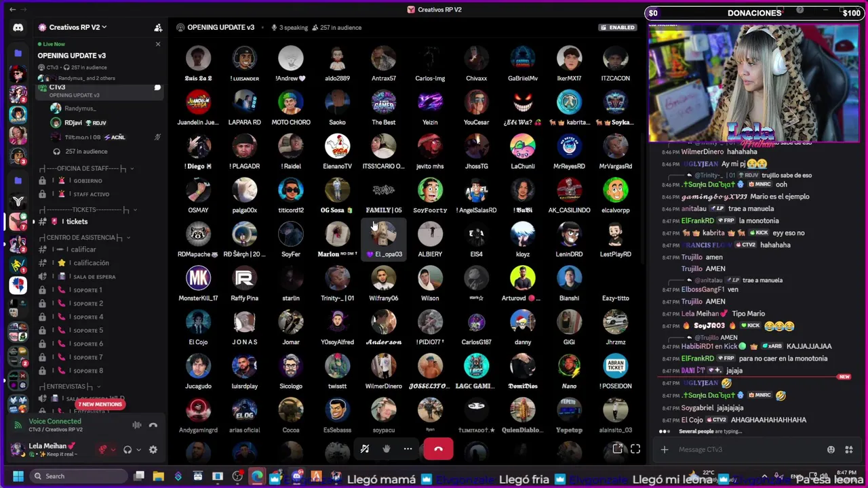Open the calificar channel
Image resolution: width=868 pixels, height=488 pixels.
pos(100,249)
